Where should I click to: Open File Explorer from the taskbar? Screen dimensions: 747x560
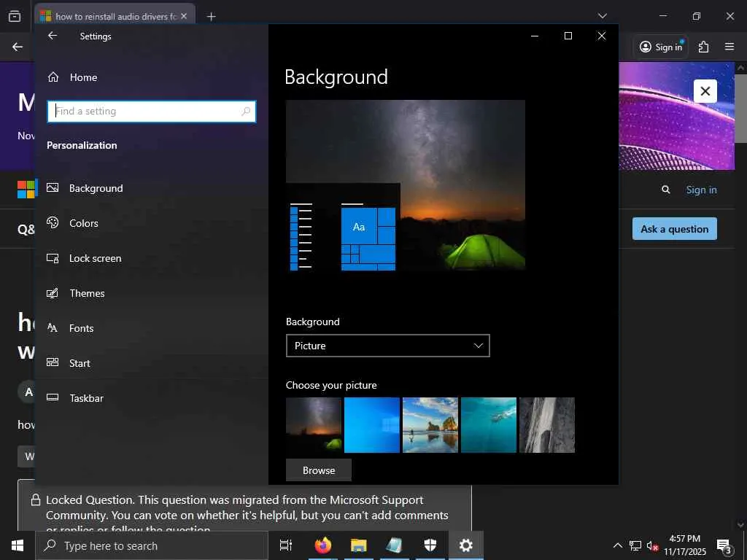359,545
